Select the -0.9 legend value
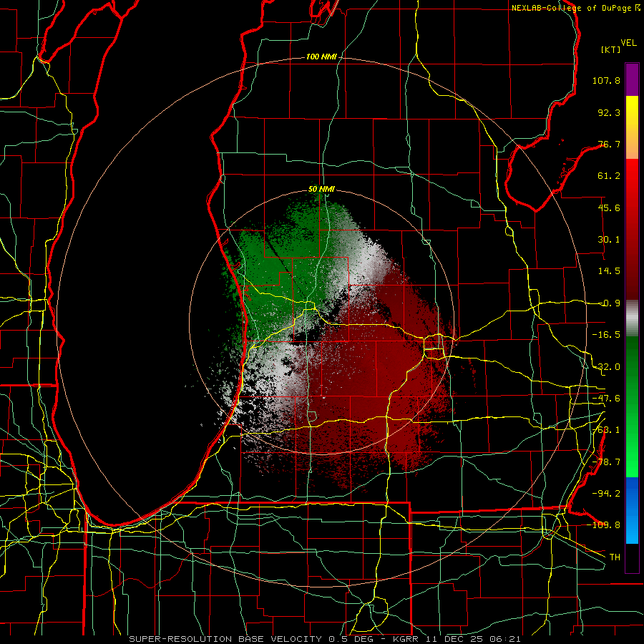Image resolution: width=644 pixels, height=644 pixels. 609,303
